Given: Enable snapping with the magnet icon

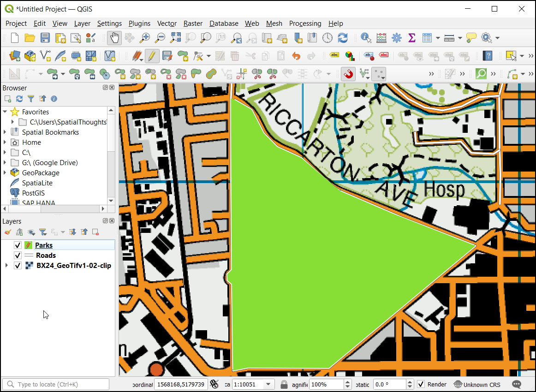Looking at the screenshot, I should [x=348, y=74].
